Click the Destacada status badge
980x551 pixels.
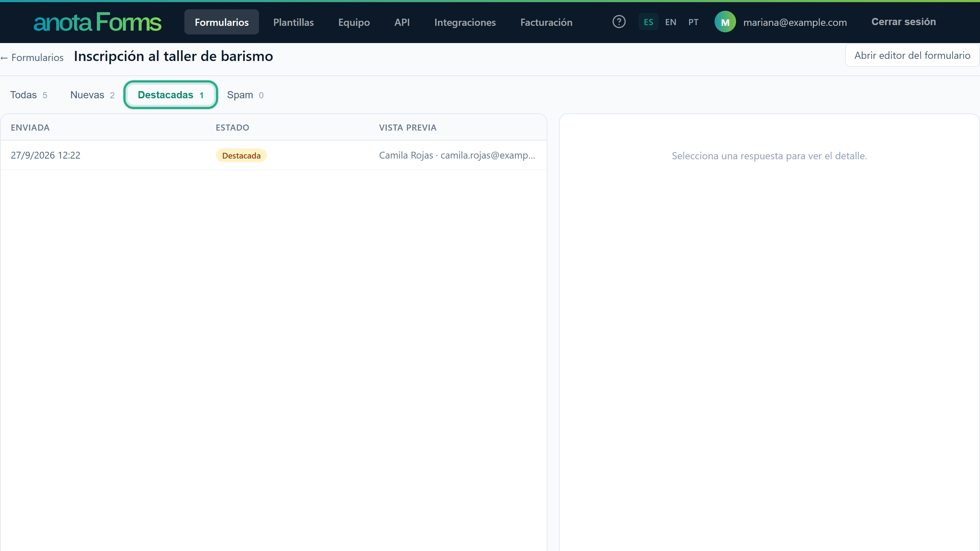pyautogui.click(x=241, y=155)
